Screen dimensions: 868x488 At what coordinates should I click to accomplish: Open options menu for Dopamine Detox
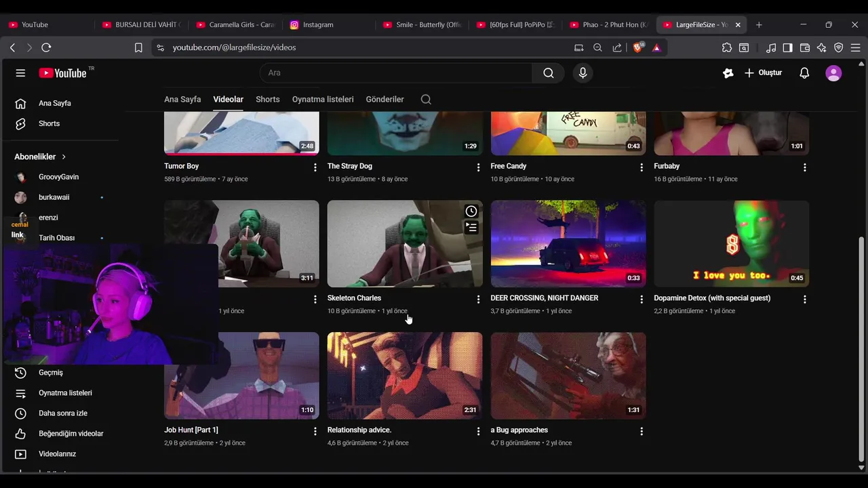[805, 299]
